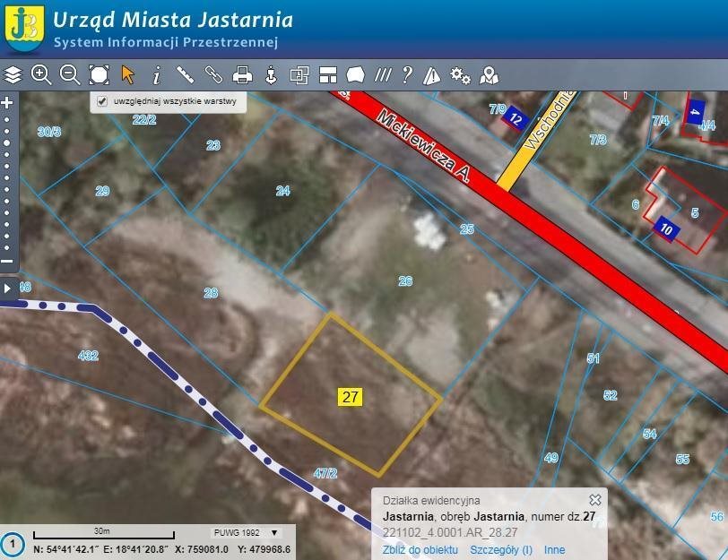Click the circled number 1 indicator
The height and width of the screenshot is (560, 728).
click(12, 544)
